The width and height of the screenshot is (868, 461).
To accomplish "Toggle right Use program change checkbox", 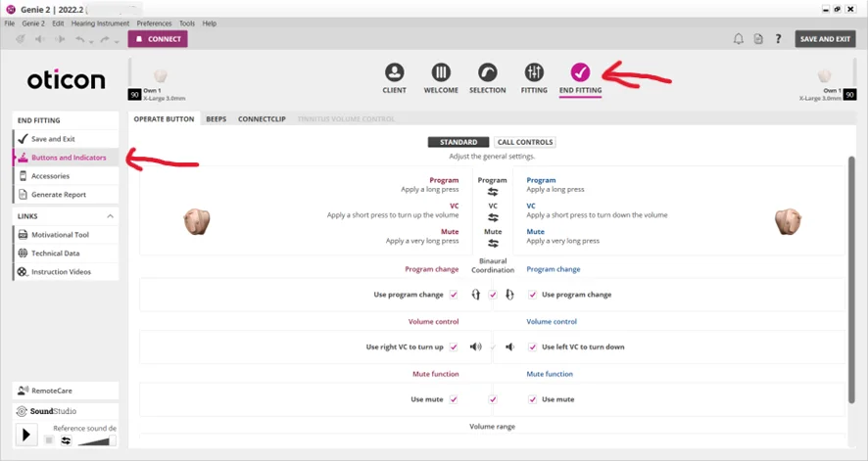I will pyautogui.click(x=454, y=295).
